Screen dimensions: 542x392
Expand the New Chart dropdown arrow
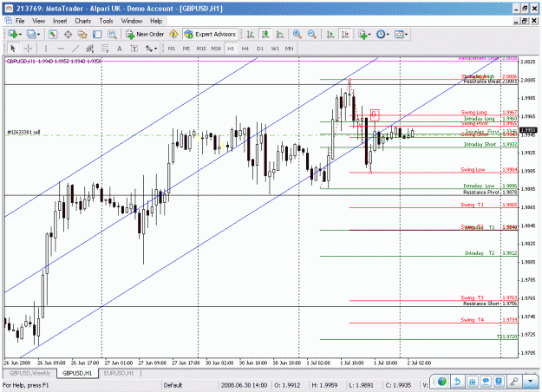click(x=21, y=34)
